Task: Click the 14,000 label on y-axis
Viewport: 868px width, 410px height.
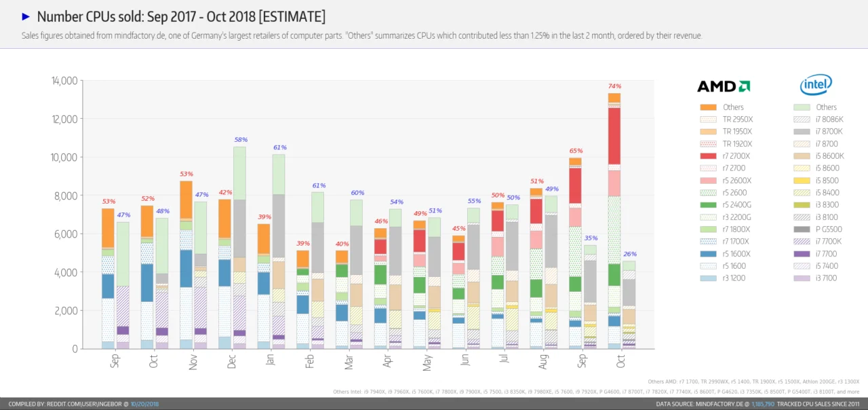Action: 64,81
